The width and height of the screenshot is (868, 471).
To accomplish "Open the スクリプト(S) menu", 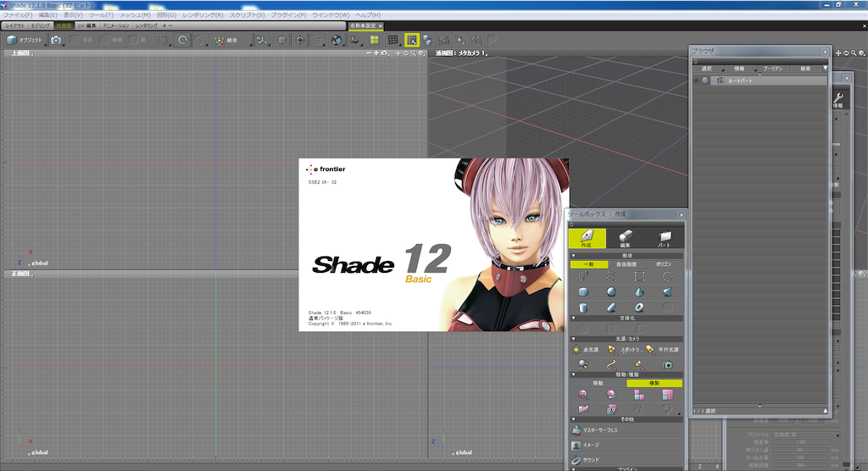I will 247,15.
